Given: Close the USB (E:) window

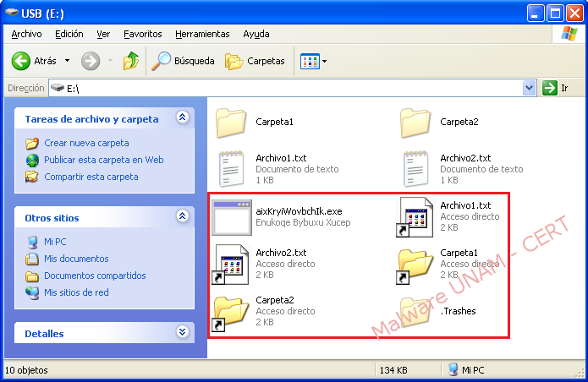Looking at the screenshot, I should (574, 14).
